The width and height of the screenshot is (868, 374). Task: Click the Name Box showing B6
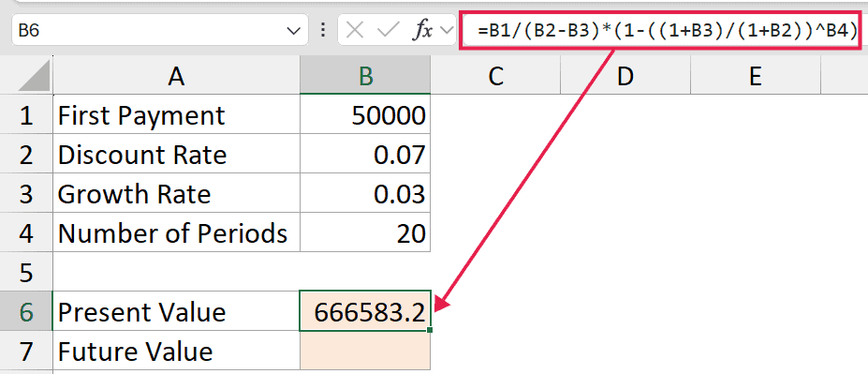[x=159, y=31]
